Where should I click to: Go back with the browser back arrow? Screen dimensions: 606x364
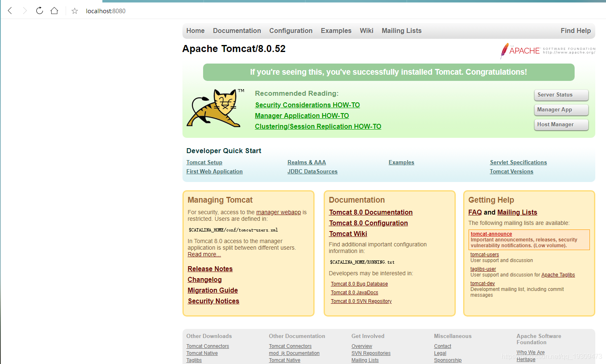pyautogui.click(x=10, y=11)
